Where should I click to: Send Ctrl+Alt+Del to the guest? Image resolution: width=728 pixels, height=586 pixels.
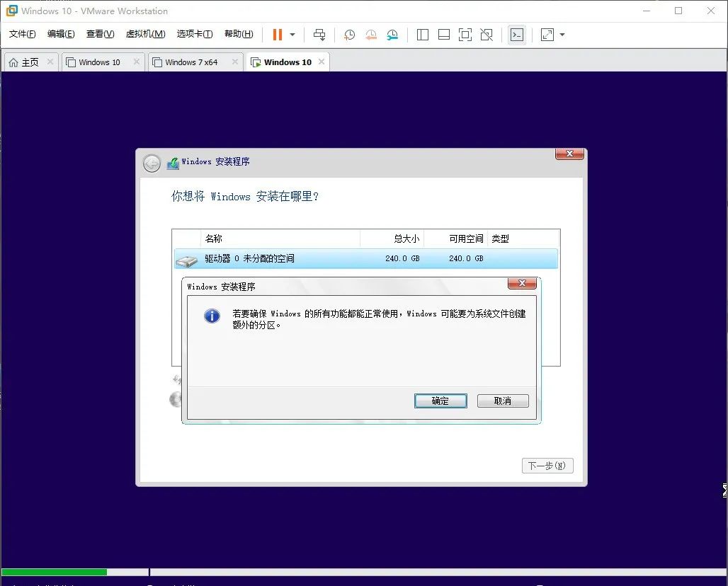319,34
